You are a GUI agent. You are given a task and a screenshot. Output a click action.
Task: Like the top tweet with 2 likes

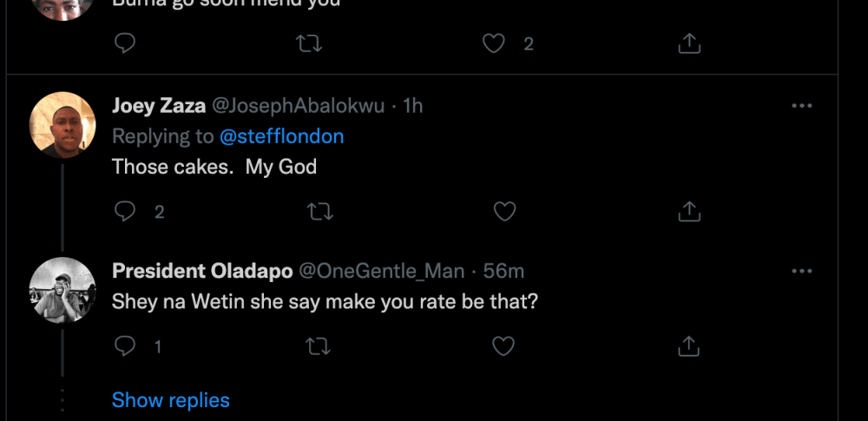[x=494, y=43]
